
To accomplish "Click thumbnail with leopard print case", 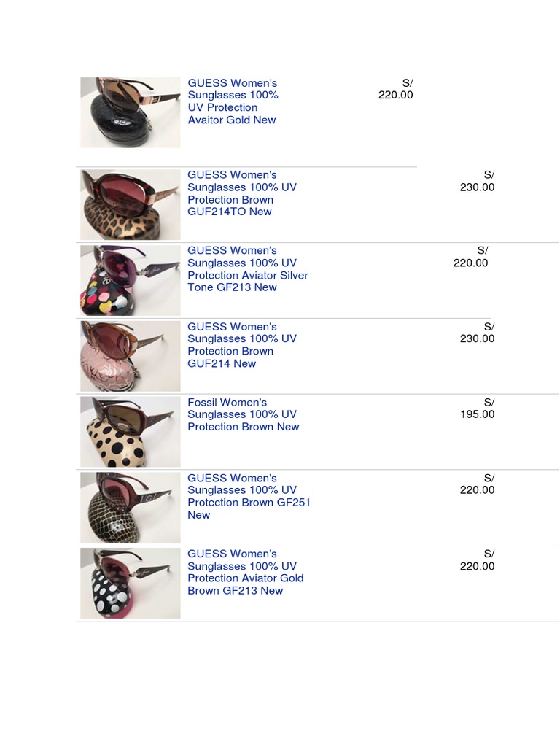I will [x=131, y=204].
